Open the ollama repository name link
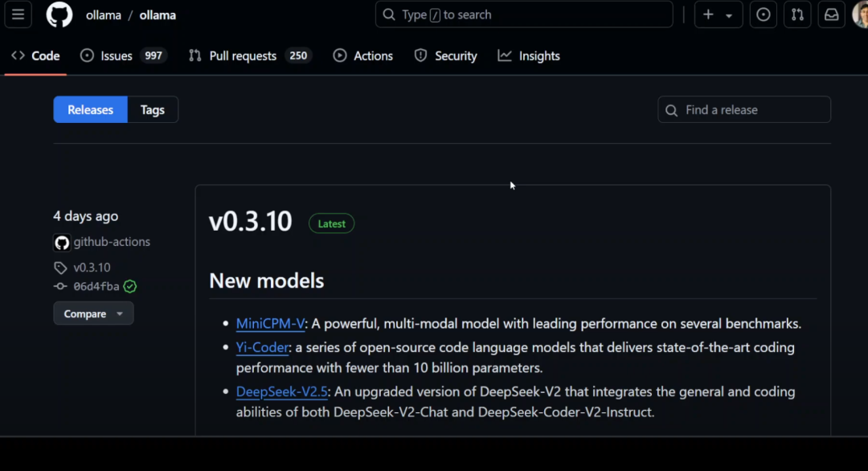Screen dimensions: 868x471 pyautogui.click(x=158, y=15)
